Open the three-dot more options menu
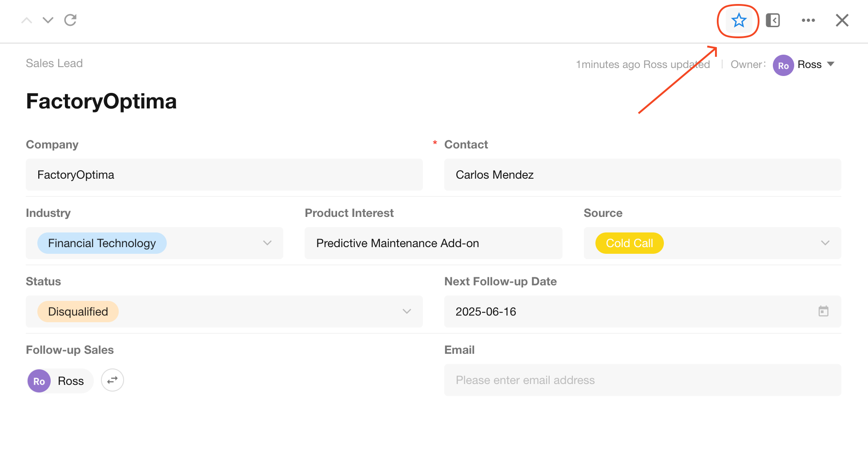Viewport: 868px width, 464px height. pyautogui.click(x=808, y=20)
